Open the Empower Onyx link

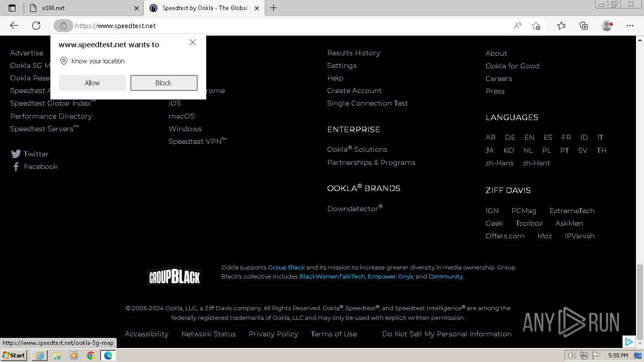pyautogui.click(x=390, y=277)
